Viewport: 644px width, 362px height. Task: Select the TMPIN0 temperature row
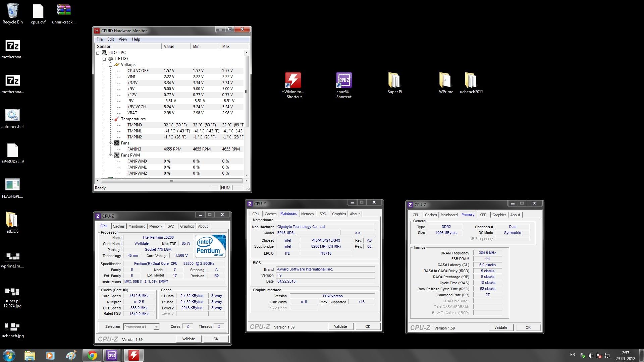pos(169,125)
